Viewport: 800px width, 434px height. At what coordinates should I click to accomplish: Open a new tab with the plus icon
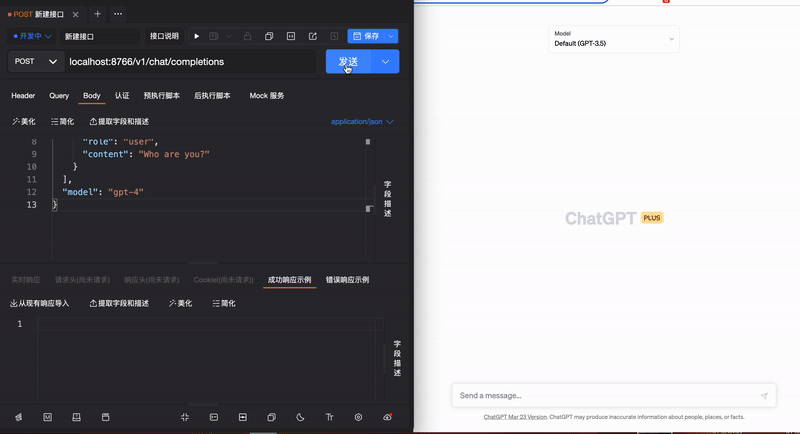(97, 14)
